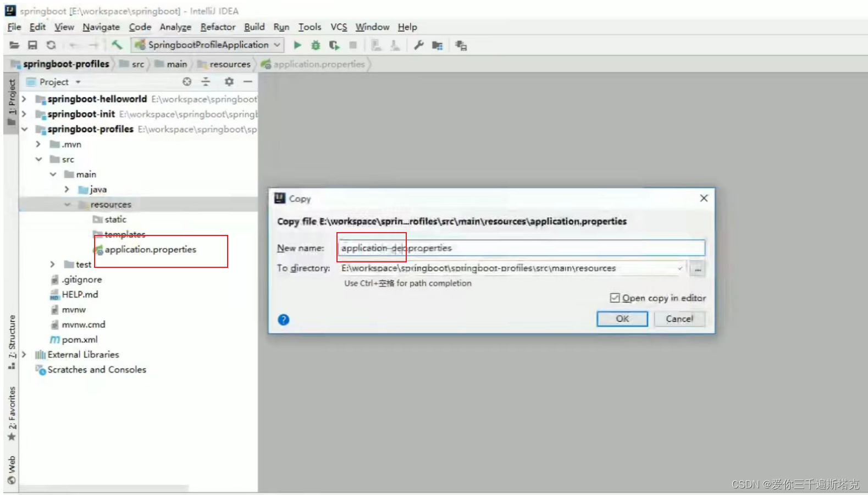Screen dimensions: 868x495
Task: Click the Forward navigation arrow icon
Action: click(x=94, y=45)
